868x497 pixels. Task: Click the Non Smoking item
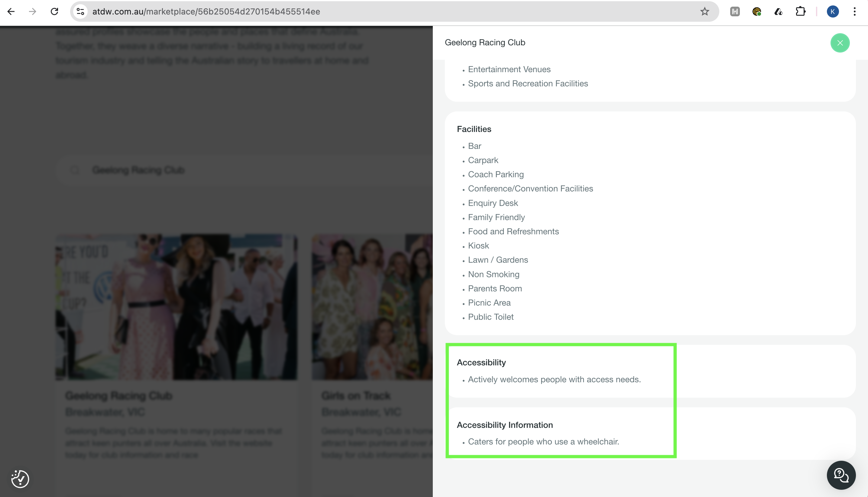click(x=494, y=274)
